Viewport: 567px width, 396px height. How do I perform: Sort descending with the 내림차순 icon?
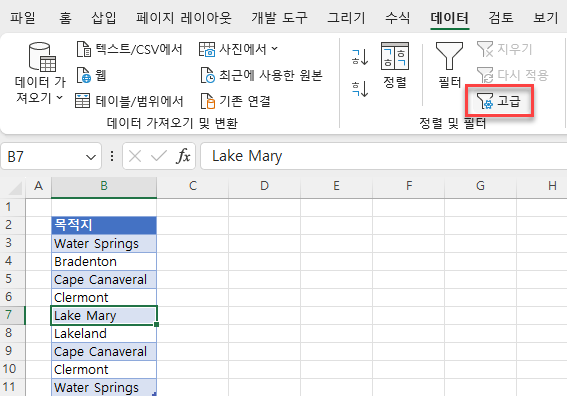click(x=360, y=89)
